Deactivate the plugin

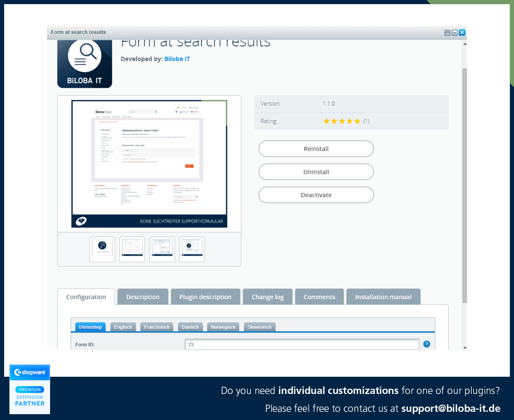coord(316,195)
